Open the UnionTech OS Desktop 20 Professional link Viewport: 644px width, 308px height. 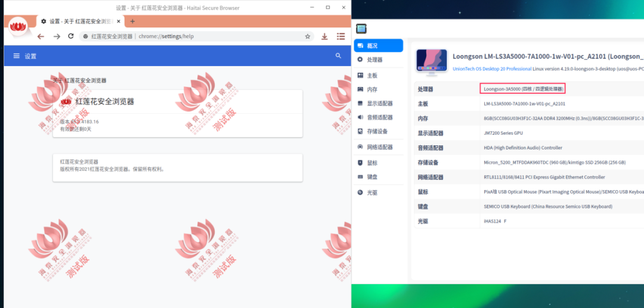coord(492,69)
